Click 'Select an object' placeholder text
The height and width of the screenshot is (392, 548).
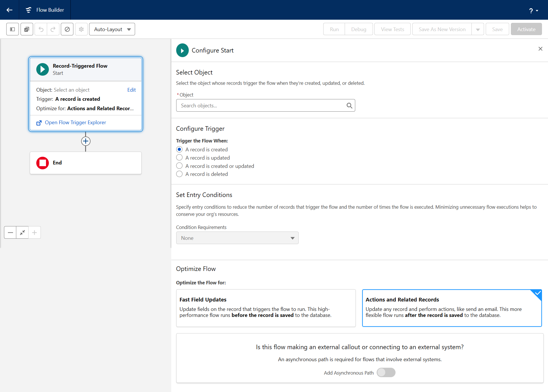pyautogui.click(x=72, y=90)
